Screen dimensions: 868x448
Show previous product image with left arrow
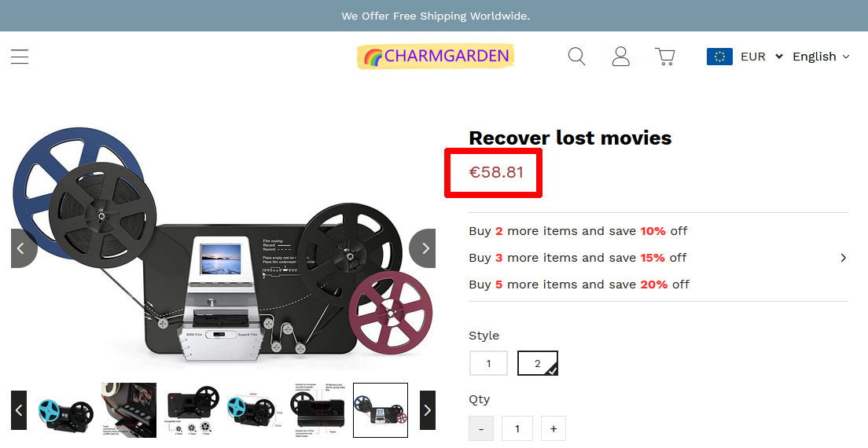tap(24, 248)
